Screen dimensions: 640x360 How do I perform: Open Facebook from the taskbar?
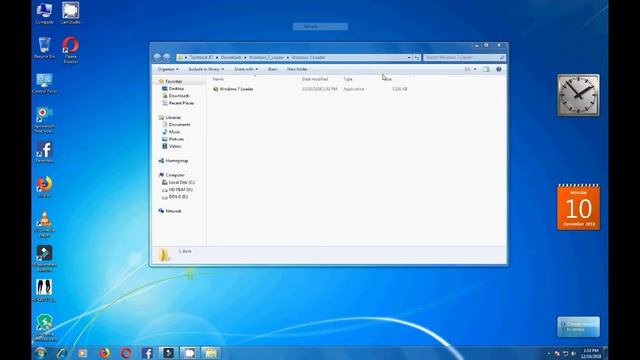[147, 353]
